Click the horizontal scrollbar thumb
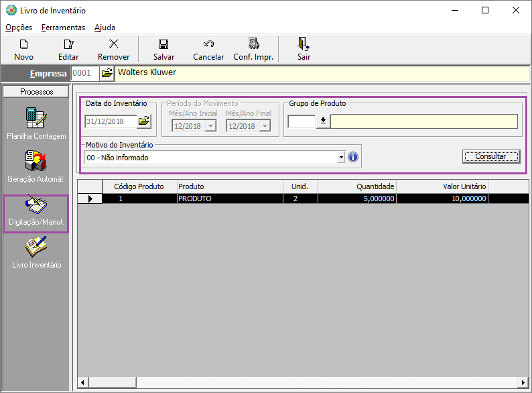Screen dimensions: 532x393 tap(113, 382)
